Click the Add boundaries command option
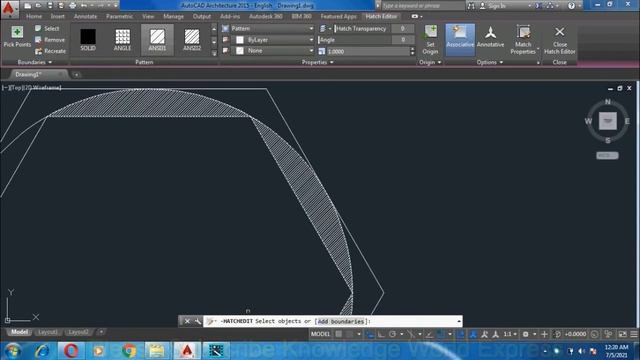This screenshot has width=640, height=360. 340,321
